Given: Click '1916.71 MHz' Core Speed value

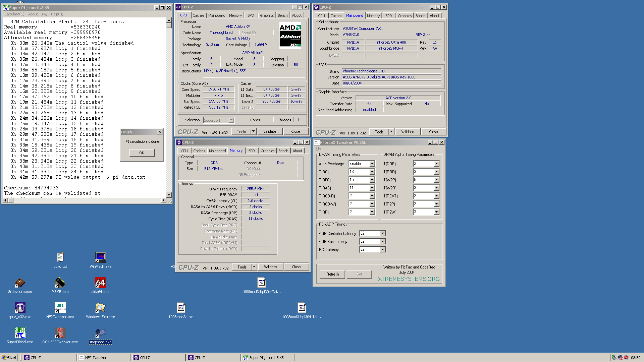Looking at the screenshot, I should pos(219,89).
